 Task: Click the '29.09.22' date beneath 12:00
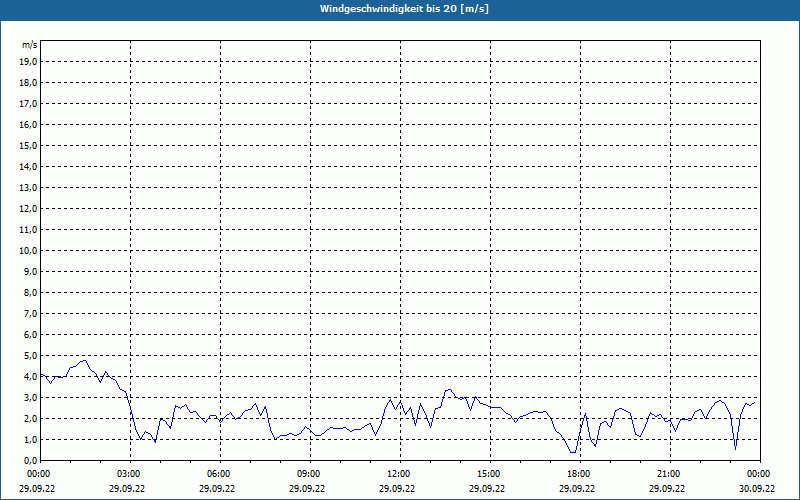click(397, 488)
